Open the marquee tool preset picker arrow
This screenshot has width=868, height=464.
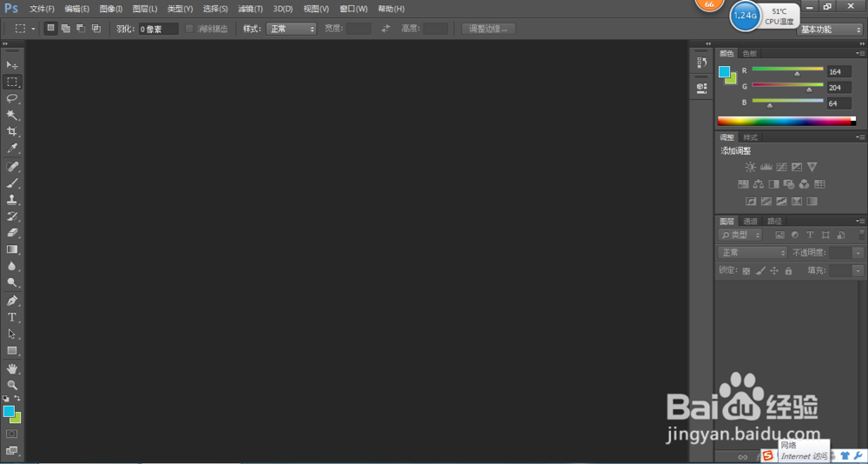(33, 29)
